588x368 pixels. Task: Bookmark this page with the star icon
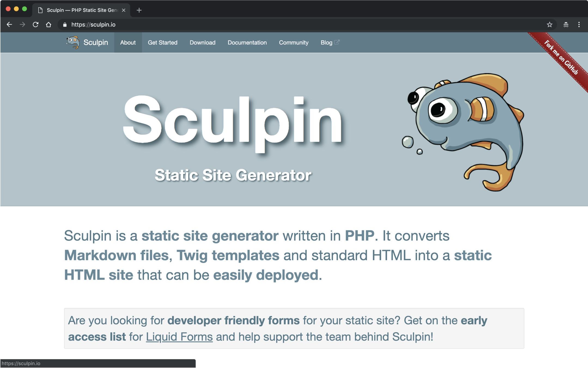point(549,25)
